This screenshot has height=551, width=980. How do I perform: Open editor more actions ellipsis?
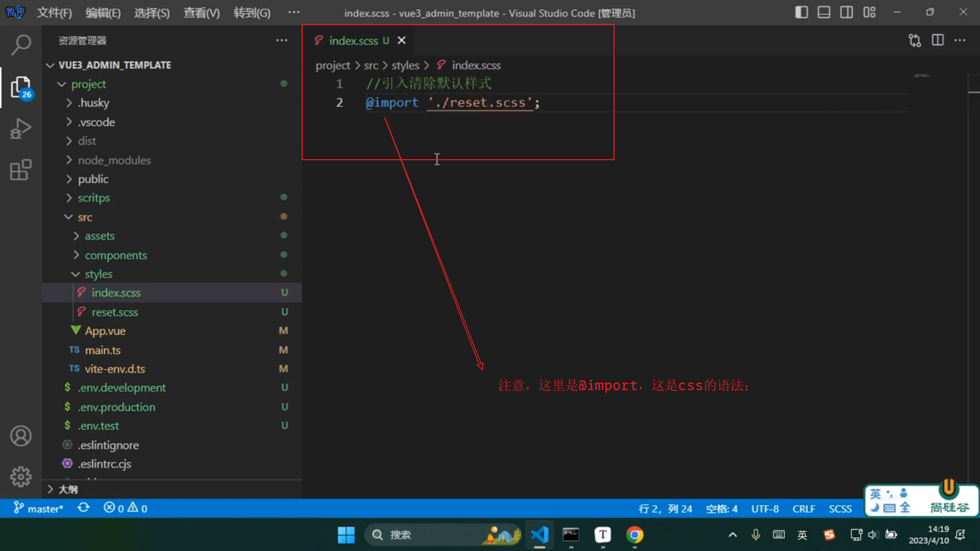click(x=960, y=40)
